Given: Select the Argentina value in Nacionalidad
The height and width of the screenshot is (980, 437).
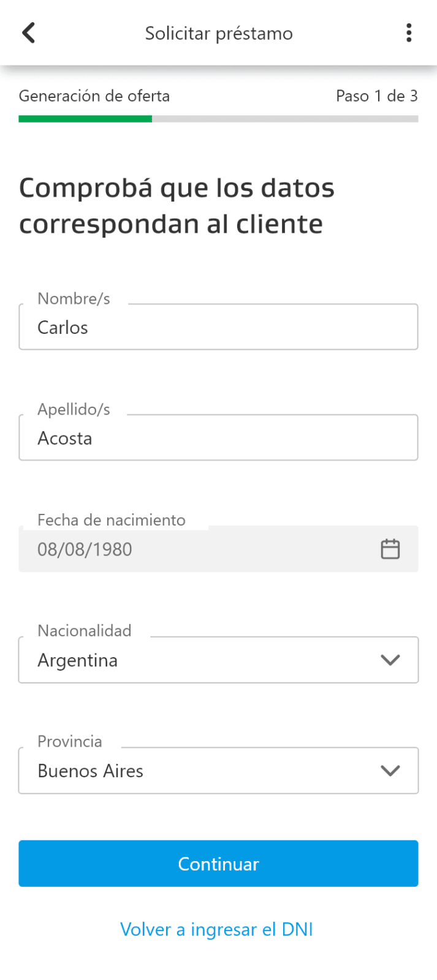Looking at the screenshot, I should [x=77, y=660].
